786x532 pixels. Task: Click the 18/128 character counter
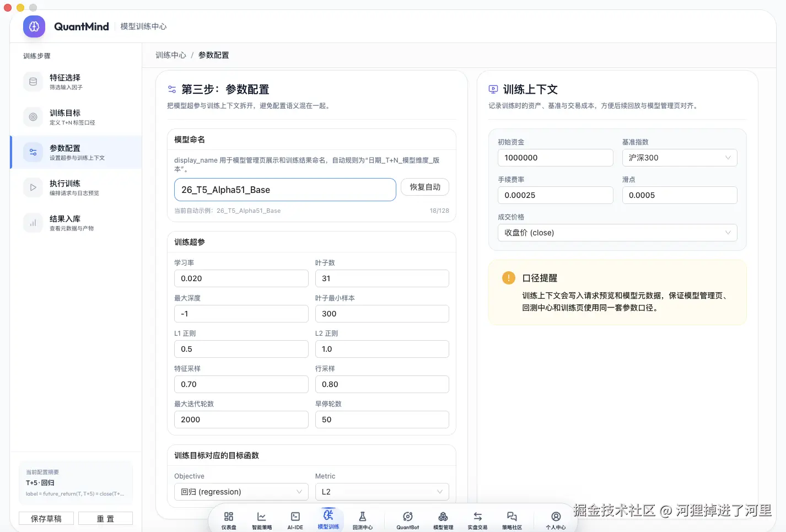tap(439, 211)
